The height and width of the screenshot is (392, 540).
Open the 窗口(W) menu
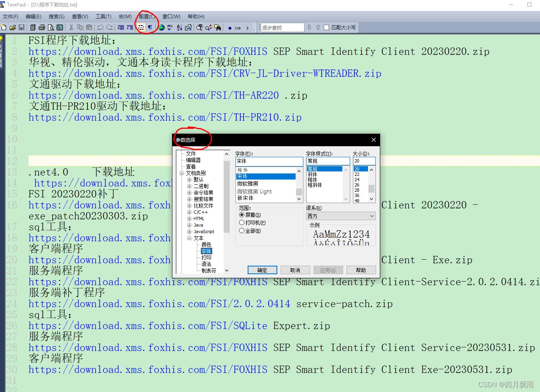click(x=172, y=17)
